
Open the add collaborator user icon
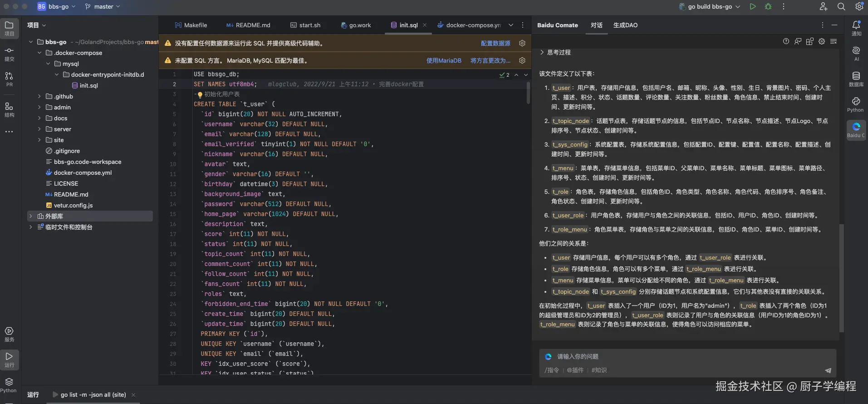(824, 6)
